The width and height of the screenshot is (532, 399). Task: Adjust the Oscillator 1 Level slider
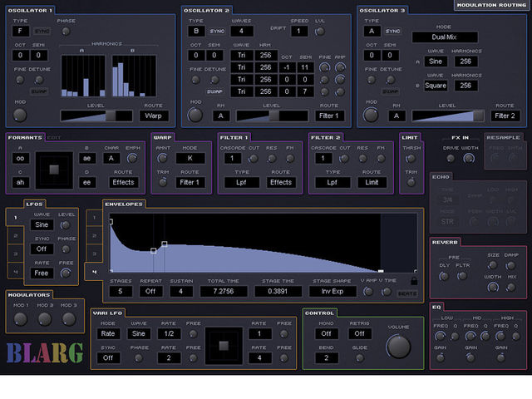click(96, 116)
